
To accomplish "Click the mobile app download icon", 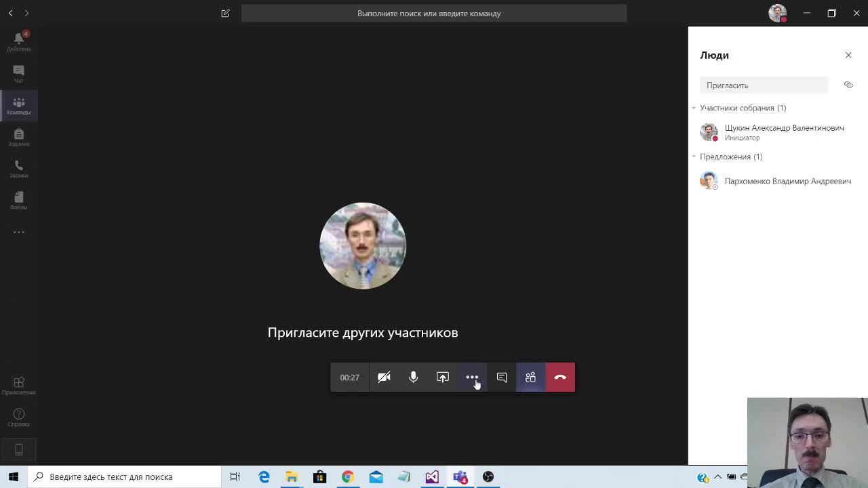I will click(18, 449).
